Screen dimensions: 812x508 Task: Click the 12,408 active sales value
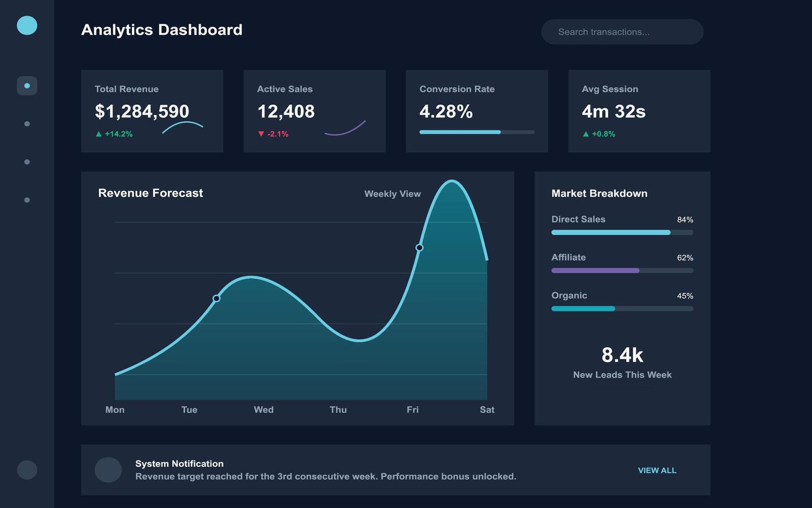click(286, 111)
